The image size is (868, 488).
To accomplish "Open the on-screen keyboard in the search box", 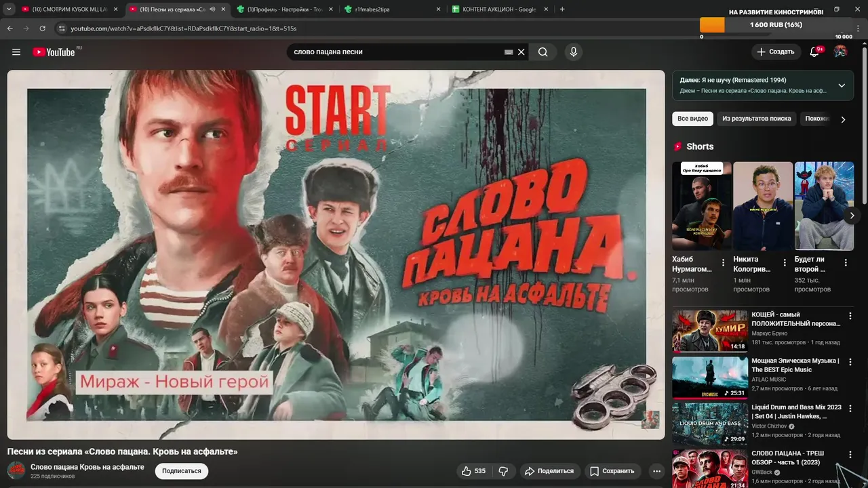I will point(509,52).
